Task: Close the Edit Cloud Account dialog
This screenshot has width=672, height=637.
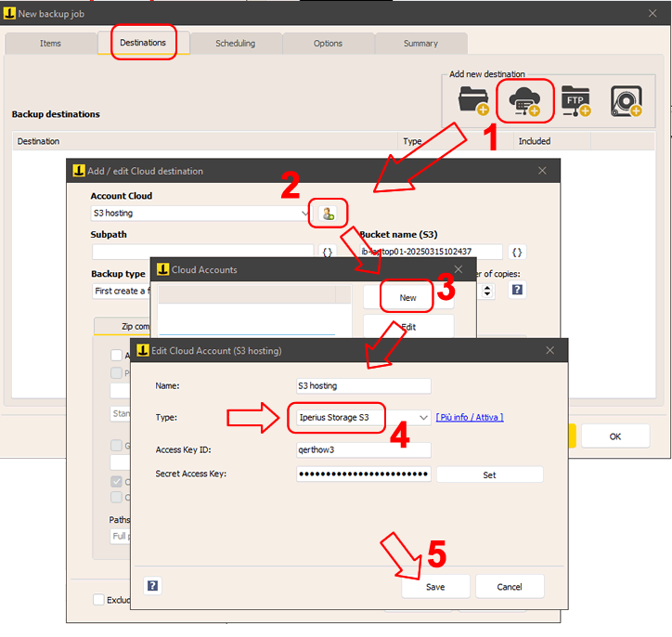Action: click(x=549, y=351)
